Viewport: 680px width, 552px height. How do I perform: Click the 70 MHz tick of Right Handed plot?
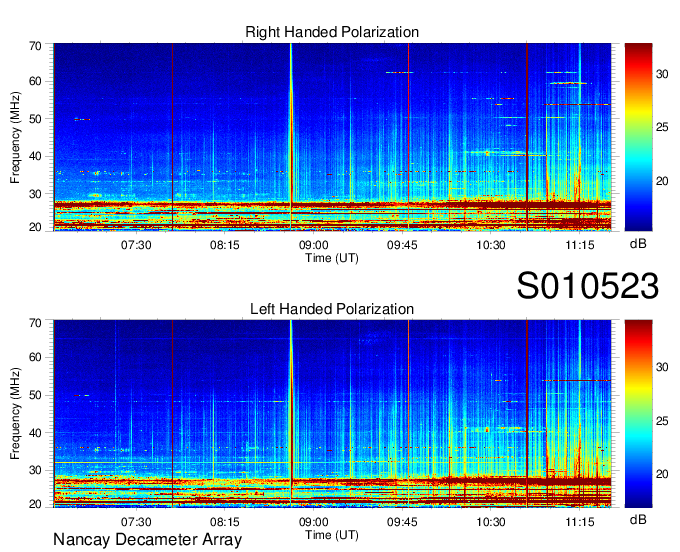coord(35,46)
